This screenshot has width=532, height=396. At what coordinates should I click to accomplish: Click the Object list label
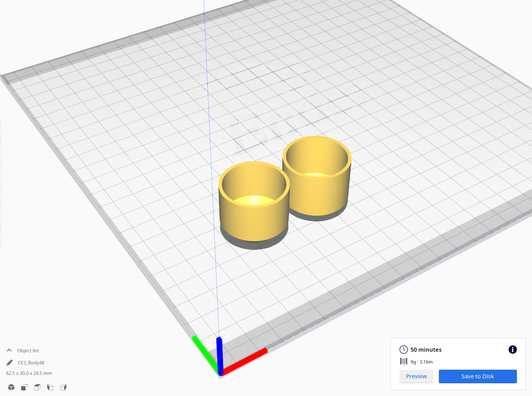[28, 351]
